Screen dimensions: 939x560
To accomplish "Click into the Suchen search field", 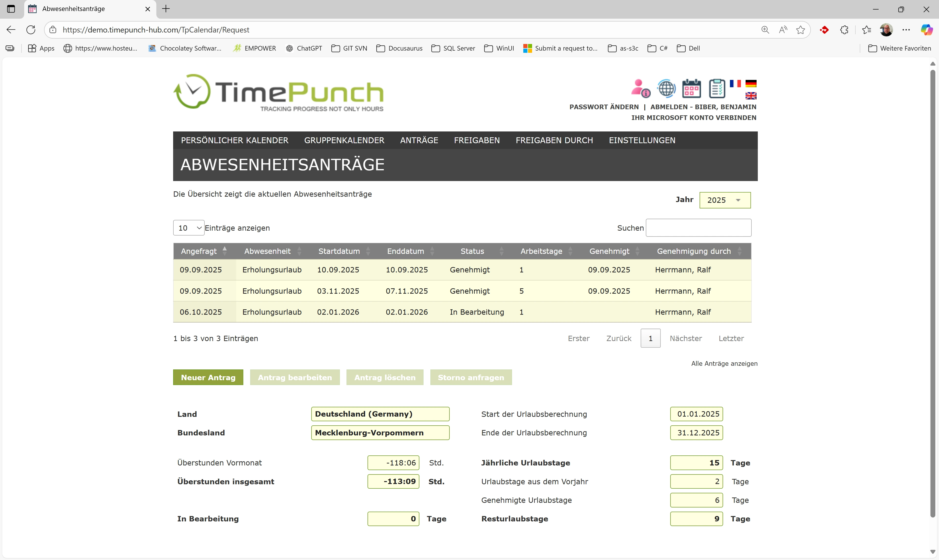I will coord(698,228).
